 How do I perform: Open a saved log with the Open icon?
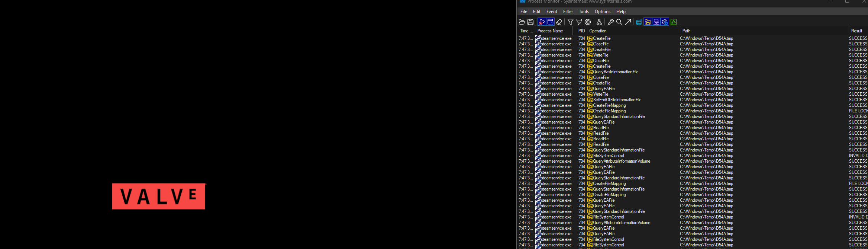point(522,22)
